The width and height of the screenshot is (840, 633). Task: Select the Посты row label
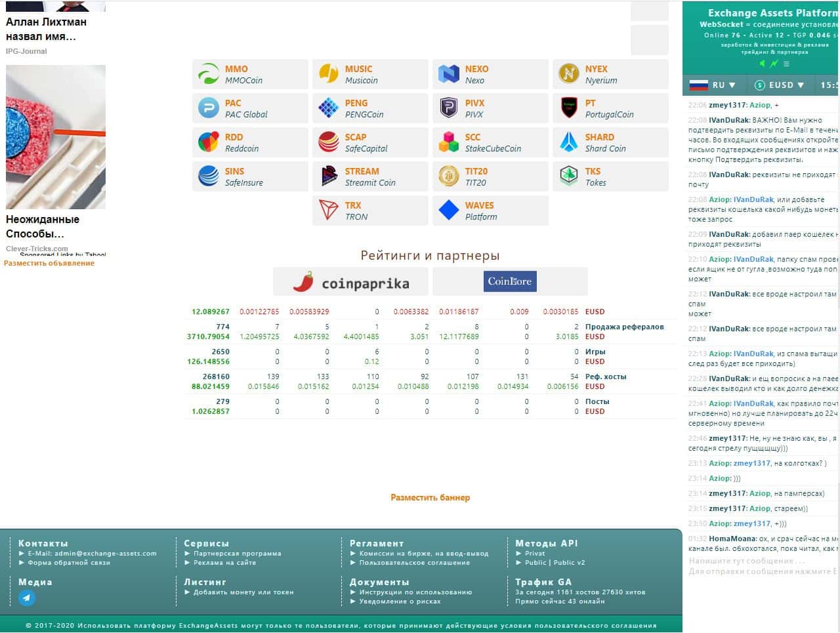597,401
